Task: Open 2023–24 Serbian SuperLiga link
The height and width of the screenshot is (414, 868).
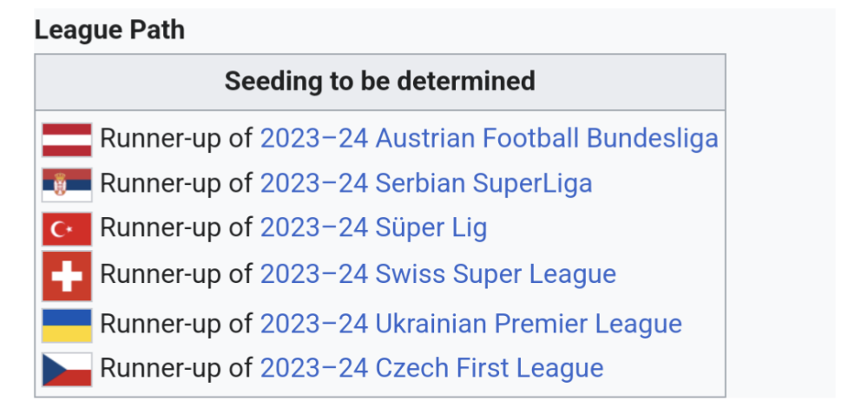Action: pyautogui.click(x=425, y=183)
